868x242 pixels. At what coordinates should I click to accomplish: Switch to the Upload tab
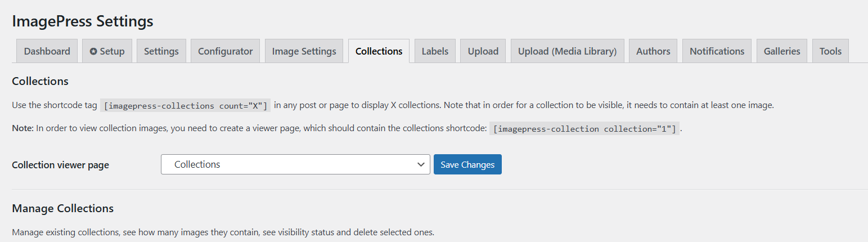(483, 51)
